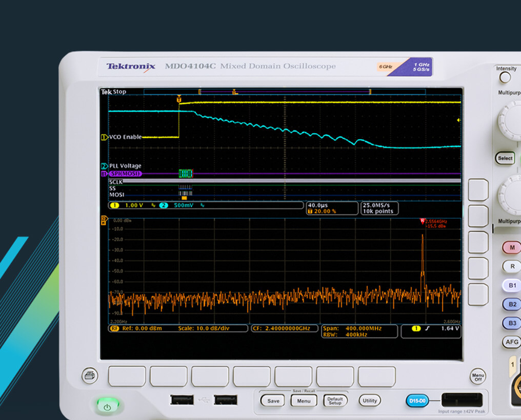Click the "10k points" record length readout
Image resolution: width=521 pixels, height=420 pixels.
[378, 212]
